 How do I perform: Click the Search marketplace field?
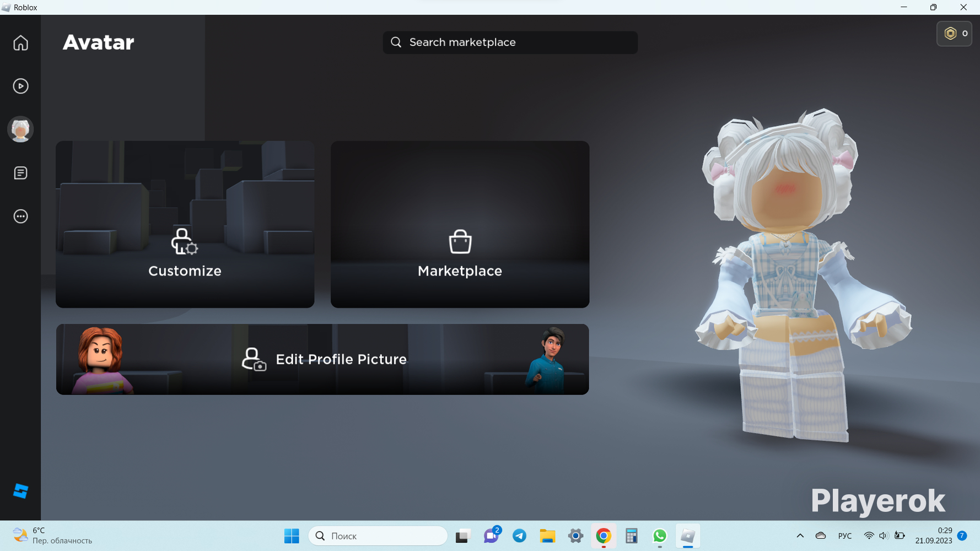point(510,42)
